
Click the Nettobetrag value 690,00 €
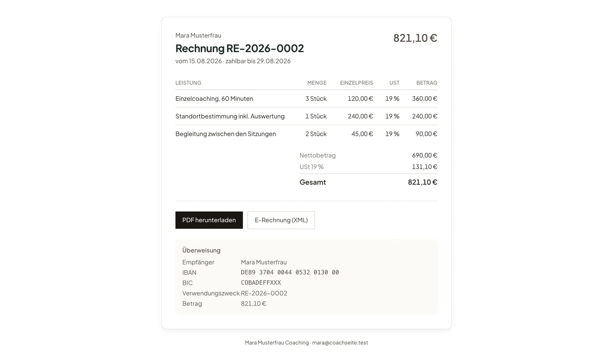point(425,155)
